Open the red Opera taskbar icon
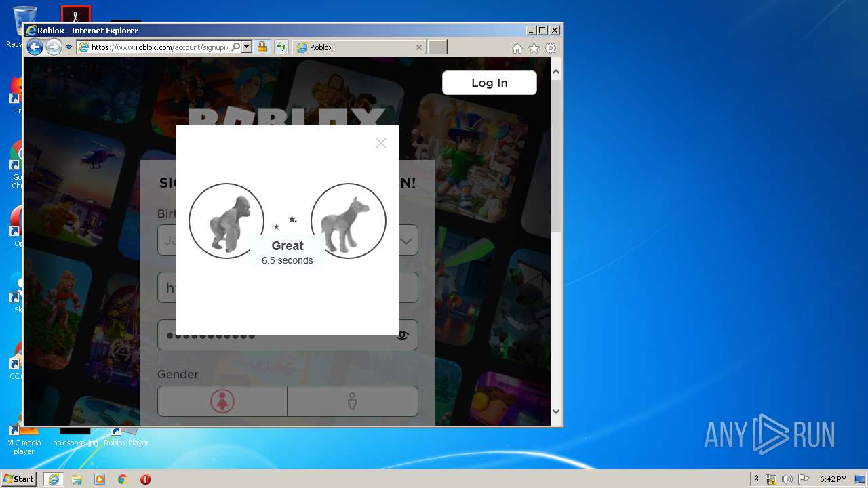This screenshot has height=488, width=868. click(145, 479)
